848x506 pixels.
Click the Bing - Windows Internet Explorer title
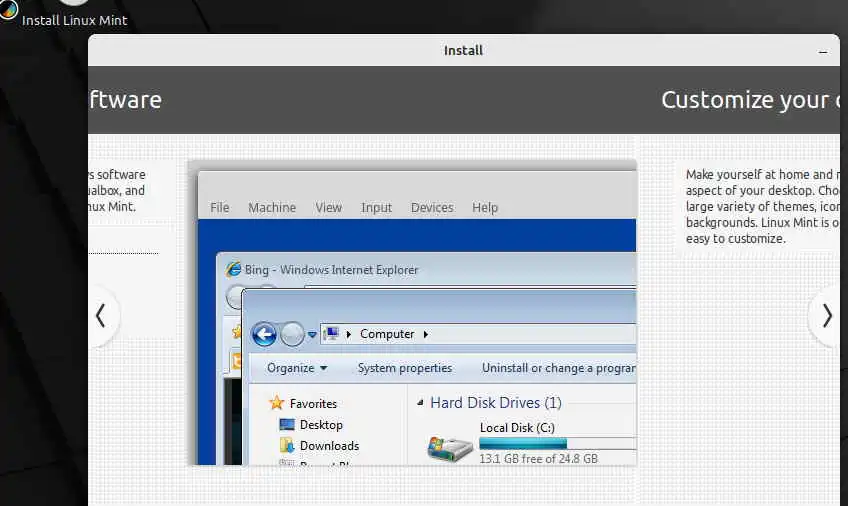tap(332, 270)
